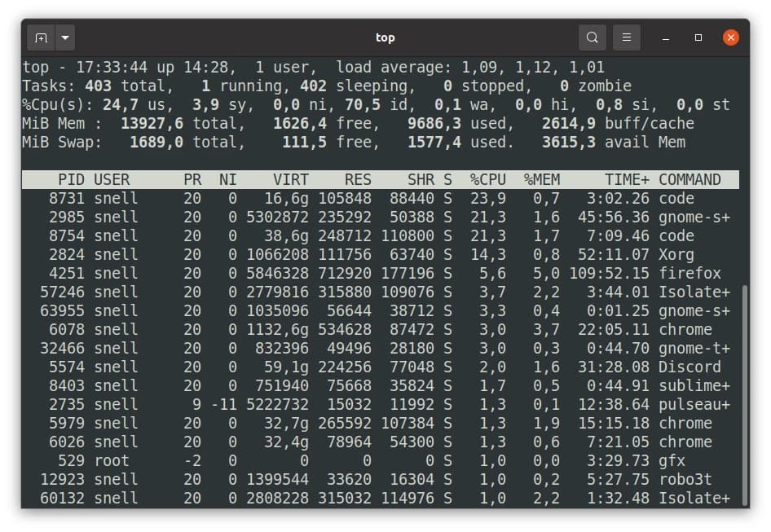Click the time 109:52.15 for firefox
This screenshot has width=771, height=532.
click(x=609, y=274)
